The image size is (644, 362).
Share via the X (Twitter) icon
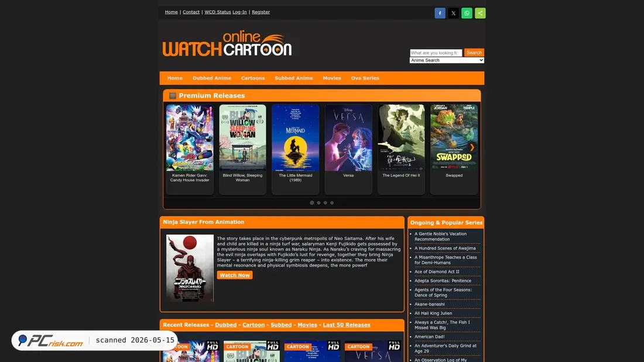(x=453, y=13)
